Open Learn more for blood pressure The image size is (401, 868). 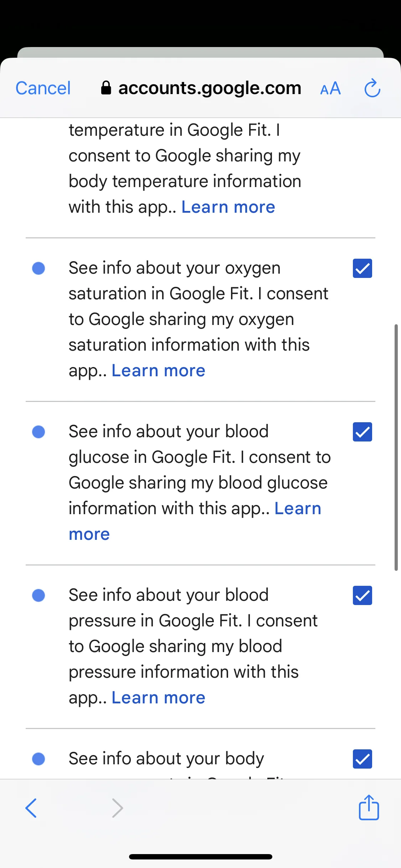pyautogui.click(x=158, y=698)
